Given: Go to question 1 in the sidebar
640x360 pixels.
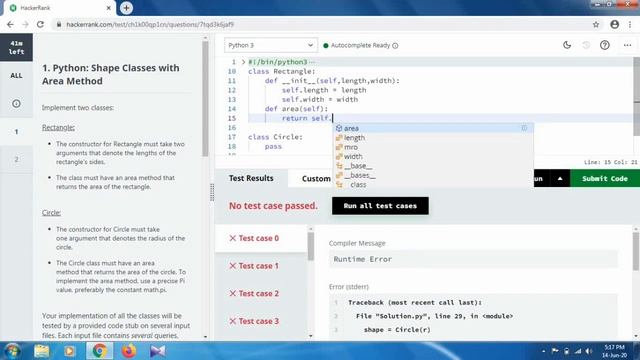Looking at the screenshot, I should click(16, 131).
